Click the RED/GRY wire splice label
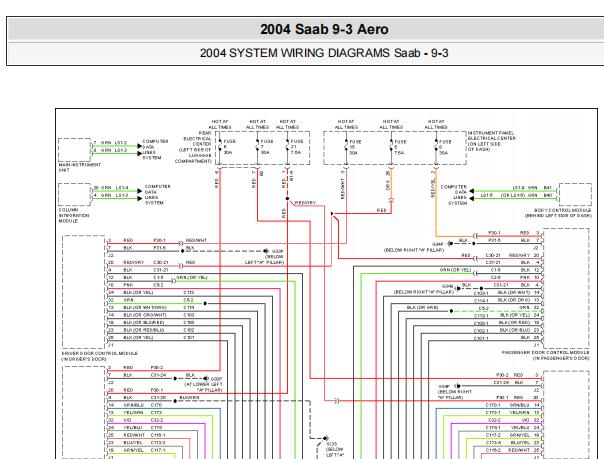This screenshot has height=459, width=604. (x=305, y=202)
